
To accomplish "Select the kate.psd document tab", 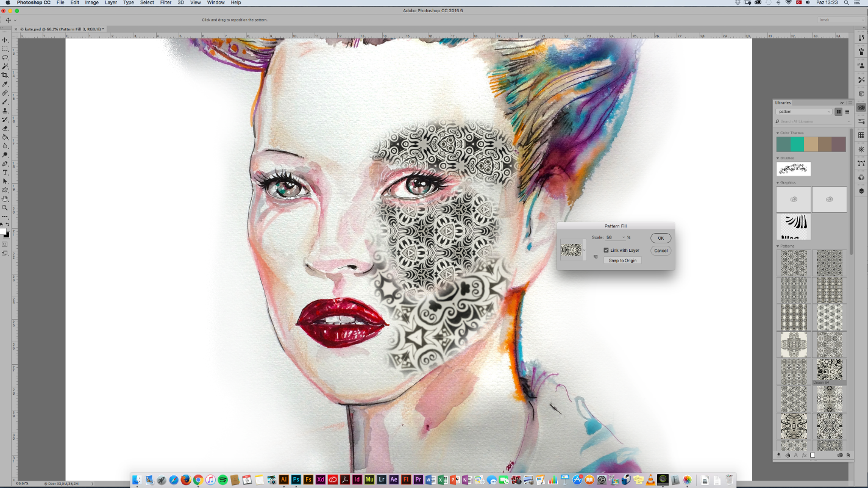I will click(61, 29).
